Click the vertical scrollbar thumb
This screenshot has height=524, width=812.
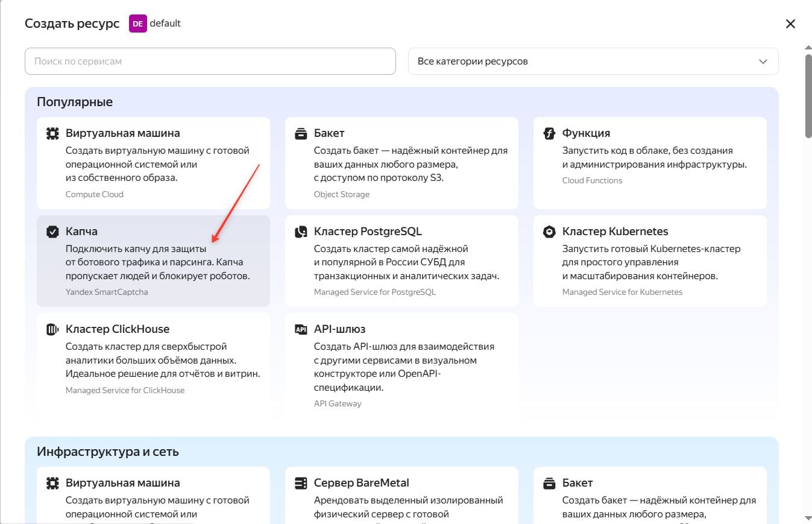(808, 96)
